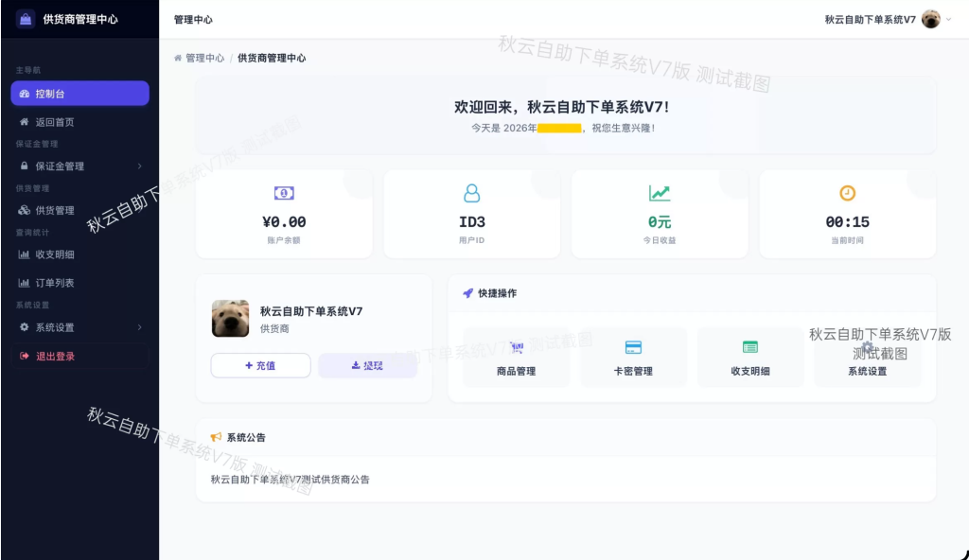The width and height of the screenshot is (969, 560).
Task: Click the user icon on the 用户ID card
Action: (x=471, y=194)
